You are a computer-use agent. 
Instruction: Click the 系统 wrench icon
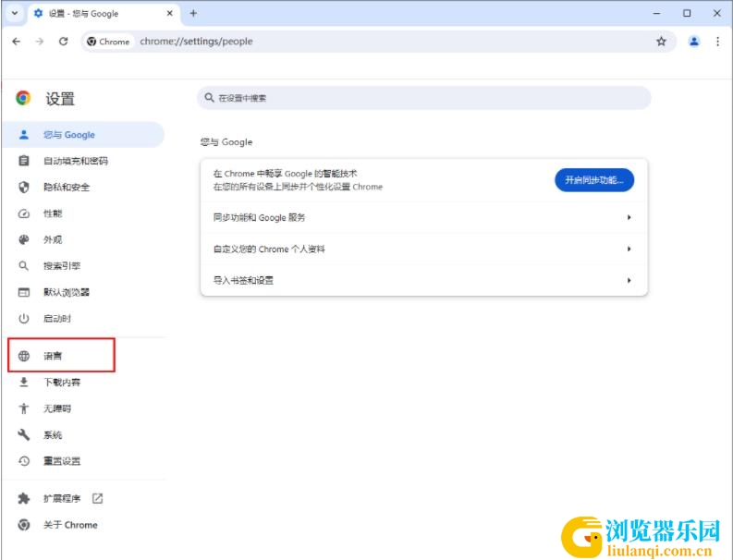tap(24, 434)
